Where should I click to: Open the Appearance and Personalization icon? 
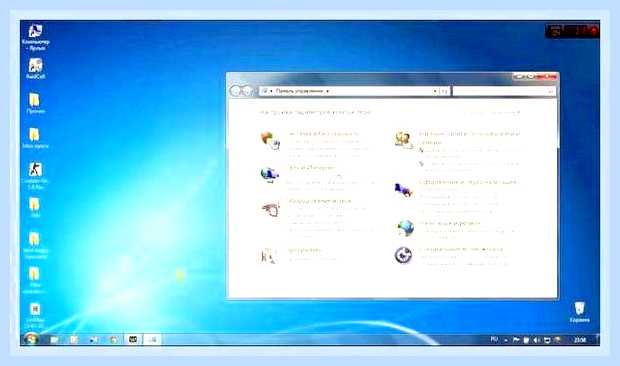403,190
